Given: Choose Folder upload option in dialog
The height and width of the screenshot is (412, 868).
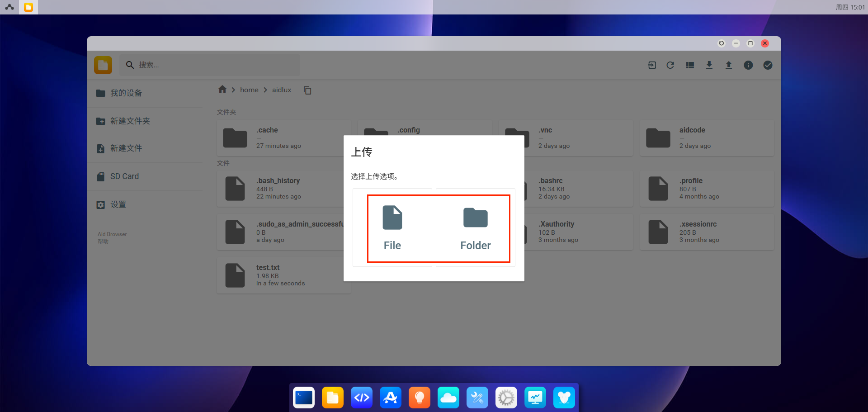Looking at the screenshot, I should (475, 228).
